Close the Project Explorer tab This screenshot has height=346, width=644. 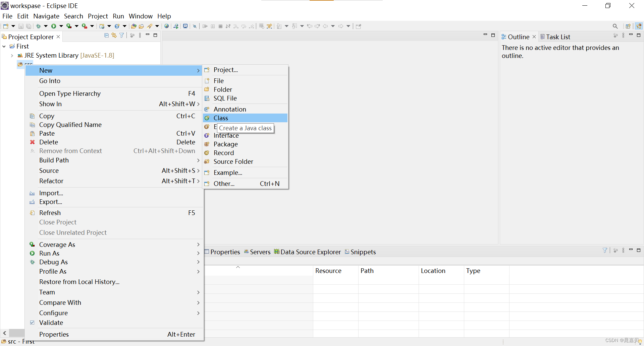[x=58, y=37]
